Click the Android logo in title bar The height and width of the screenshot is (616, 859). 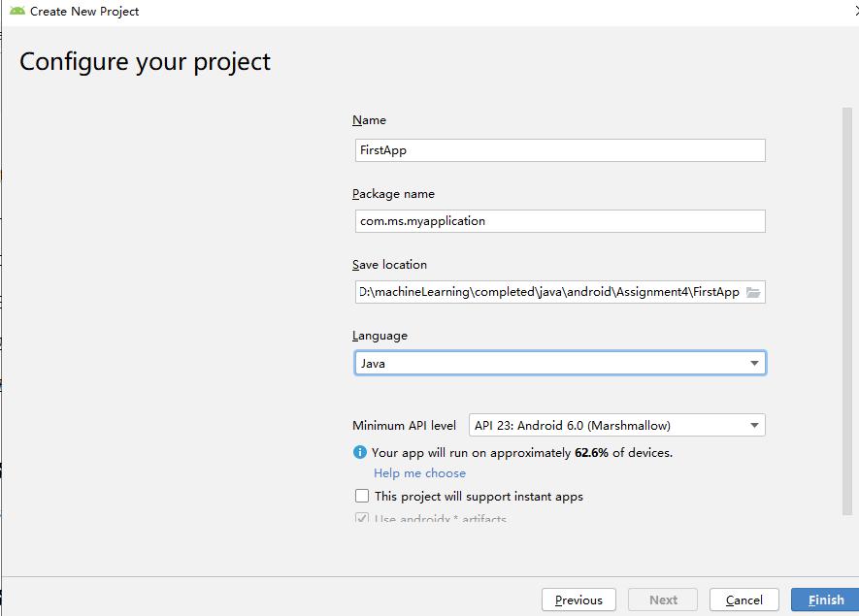17,12
